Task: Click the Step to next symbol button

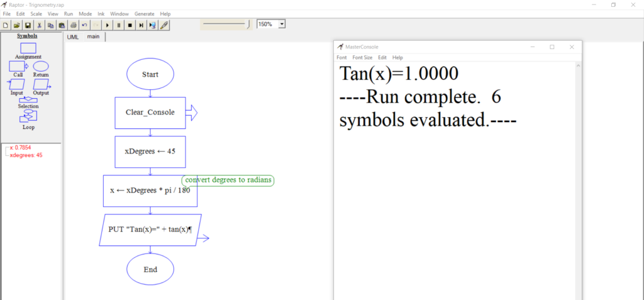Action: click(x=141, y=25)
